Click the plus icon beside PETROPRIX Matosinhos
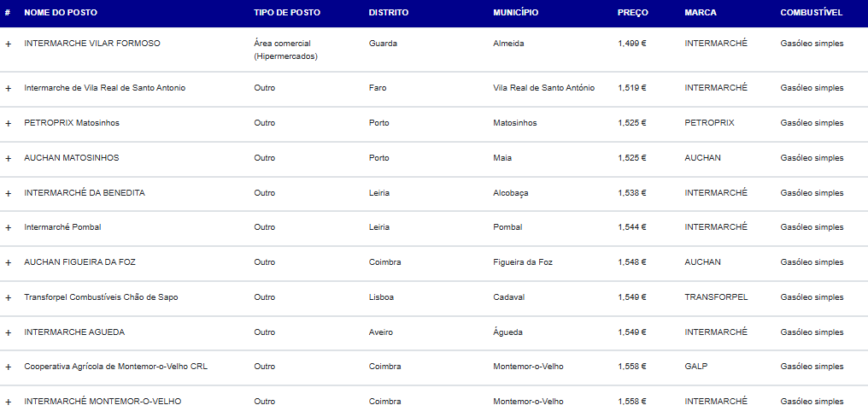Viewport: 868px width, 417px height. [8, 124]
